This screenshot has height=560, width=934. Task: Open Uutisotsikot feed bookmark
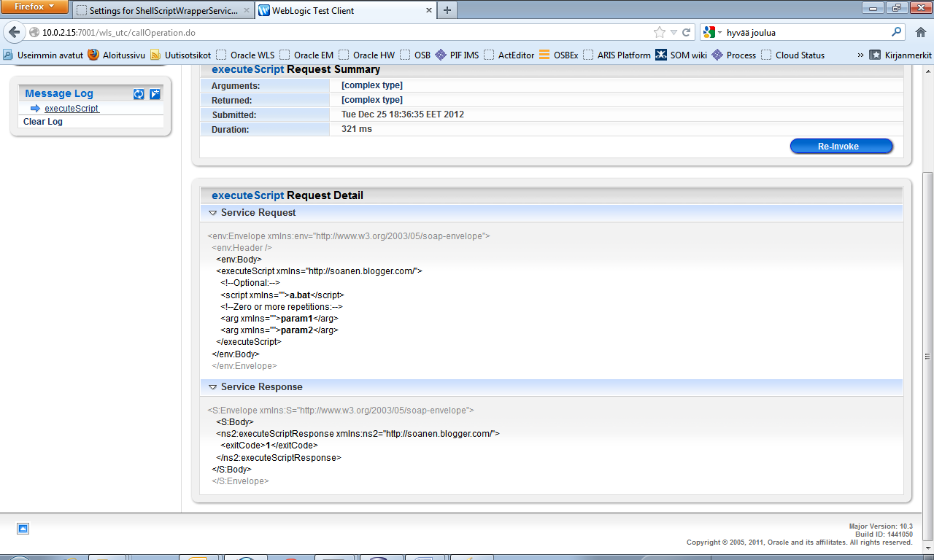[x=180, y=55]
